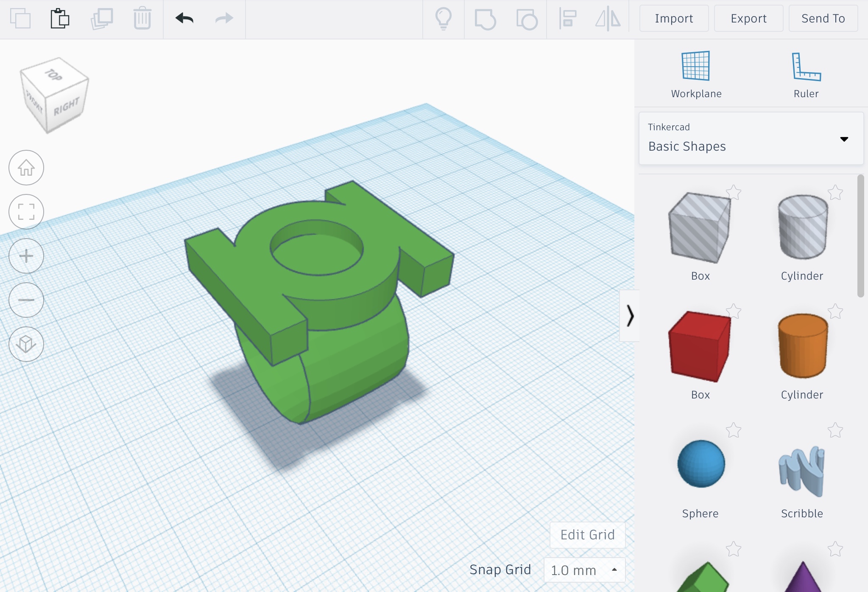
Task: Click the Duplicate and repeat icon
Action: (x=102, y=19)
